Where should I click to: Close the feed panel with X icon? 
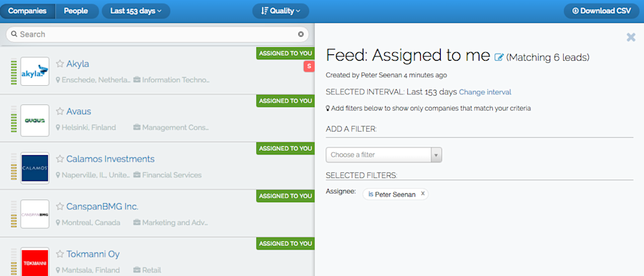click(x=631, y=37)
